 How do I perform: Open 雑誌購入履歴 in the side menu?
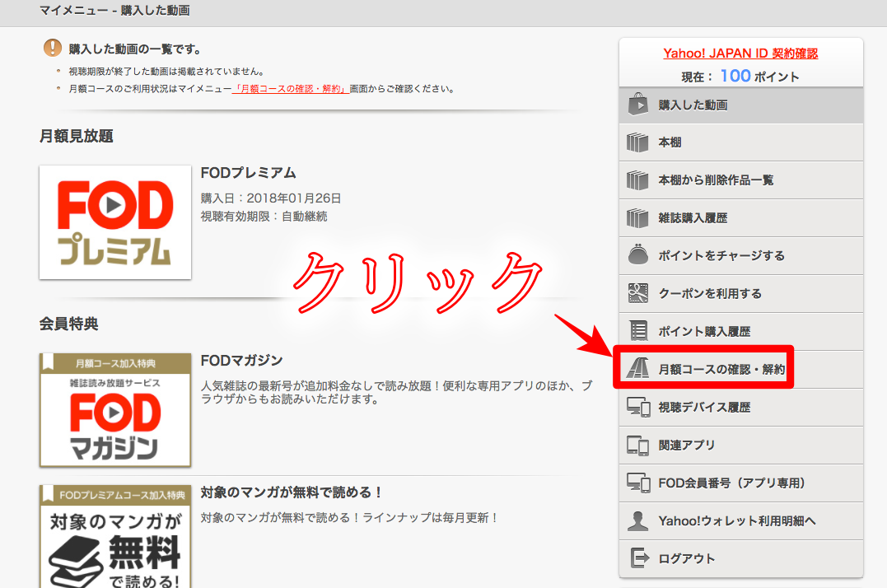(x=741, y=218)
